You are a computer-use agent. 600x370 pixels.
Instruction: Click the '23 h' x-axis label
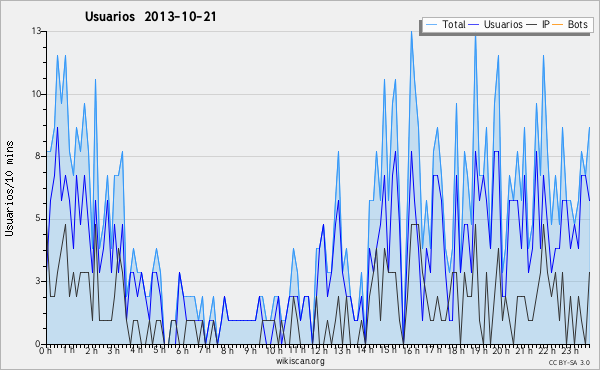(570, 351)
